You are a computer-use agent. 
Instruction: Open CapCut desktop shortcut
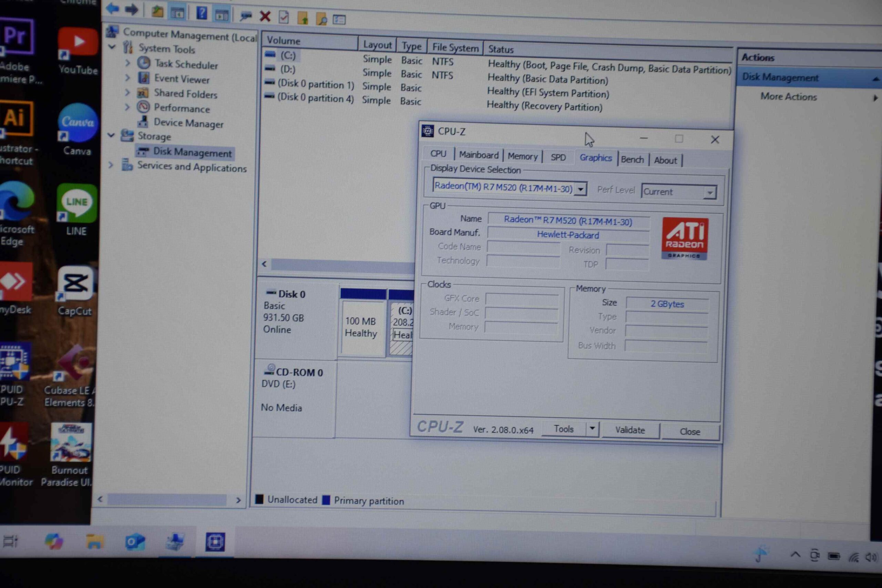click(75, 291)
